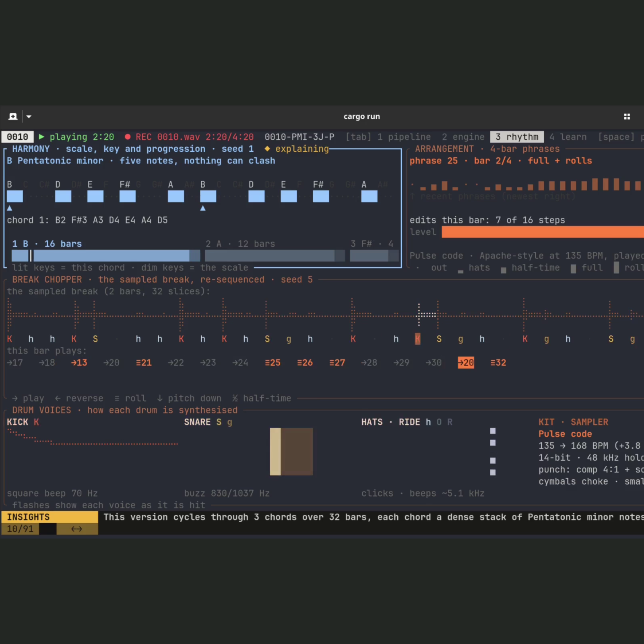This screenshot has width=644, height=644.
Task: Click the "HATS · RIDE" voice label
Action: coord(391,422)
